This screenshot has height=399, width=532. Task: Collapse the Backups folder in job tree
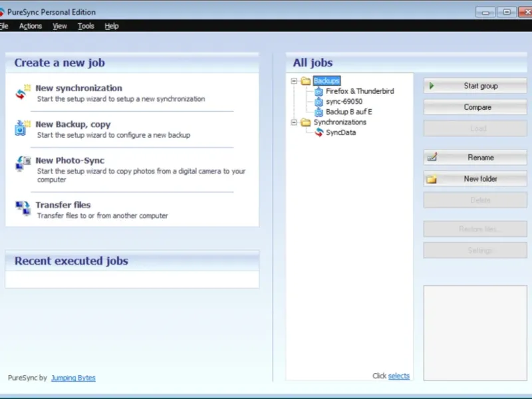point(294,80)
